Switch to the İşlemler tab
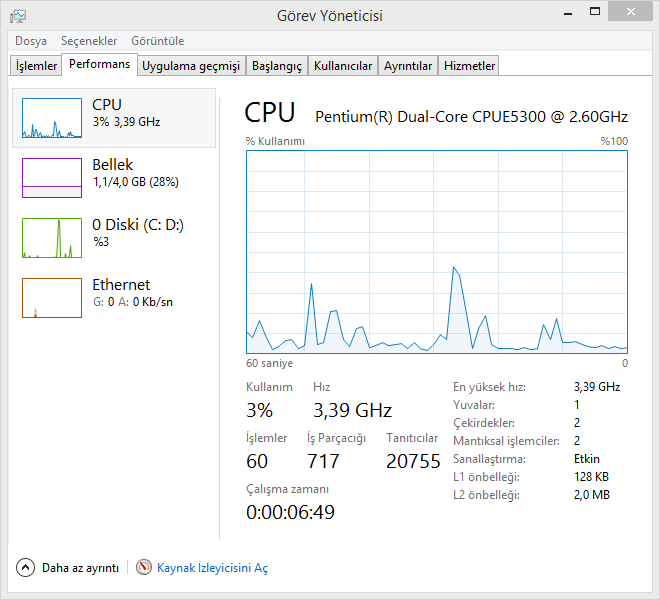The height and width of the screenshot is (600, 660). click(35, 66)
